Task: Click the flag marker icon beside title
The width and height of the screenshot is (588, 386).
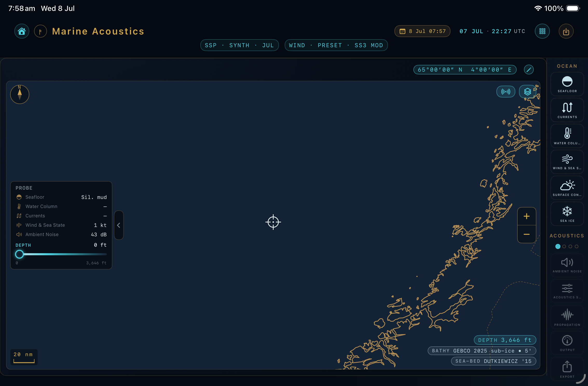Action: coord(40,31)
